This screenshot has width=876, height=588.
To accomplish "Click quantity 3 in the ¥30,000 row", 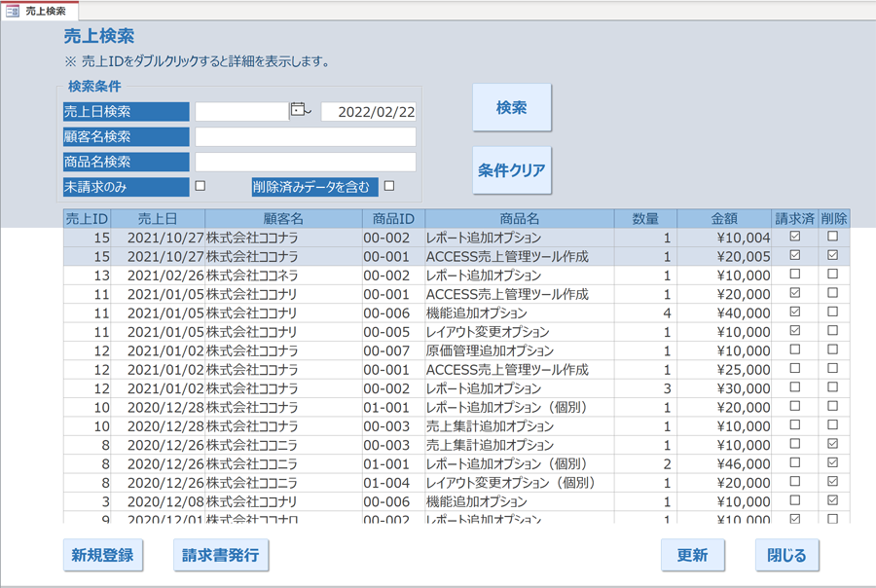I will (x=645, y=388).
